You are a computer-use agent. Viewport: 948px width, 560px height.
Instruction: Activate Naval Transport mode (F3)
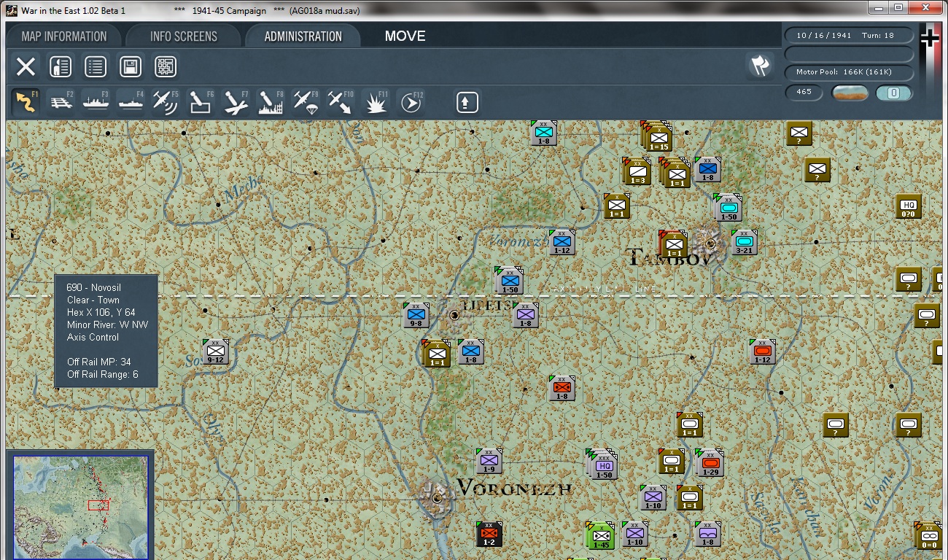96,102
